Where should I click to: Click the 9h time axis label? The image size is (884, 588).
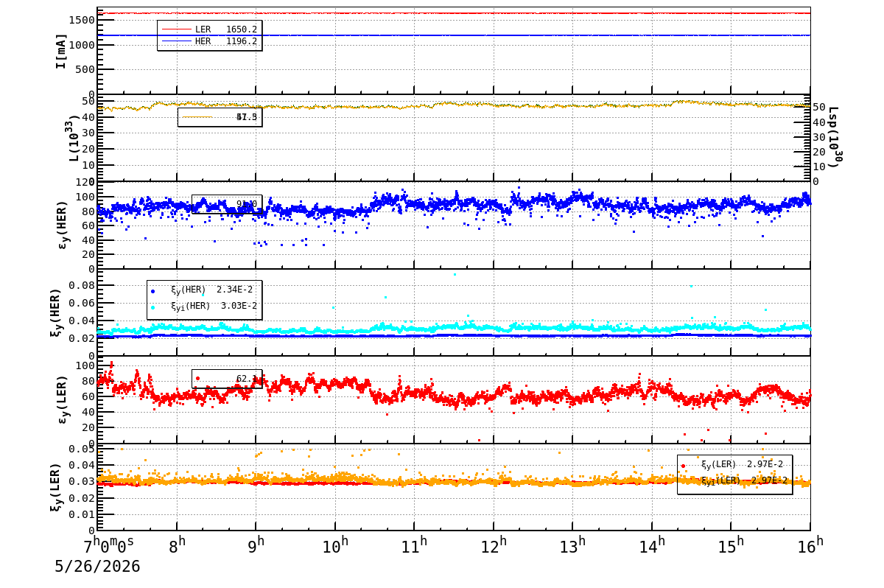point(257,545)
